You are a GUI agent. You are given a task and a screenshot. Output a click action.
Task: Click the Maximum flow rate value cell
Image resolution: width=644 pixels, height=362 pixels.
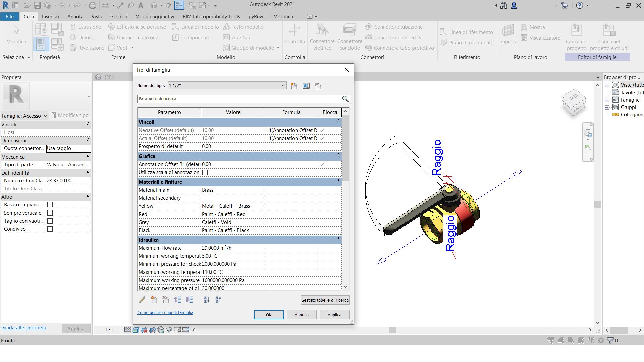point(233,248)
